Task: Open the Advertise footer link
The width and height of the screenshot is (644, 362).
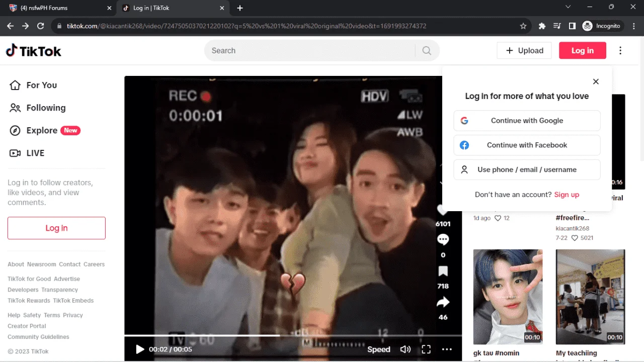Action: point(67,279)
